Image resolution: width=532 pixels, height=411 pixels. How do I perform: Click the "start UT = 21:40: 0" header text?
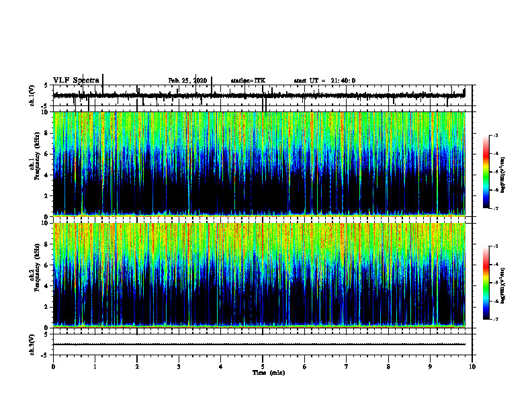click(324, 81)
